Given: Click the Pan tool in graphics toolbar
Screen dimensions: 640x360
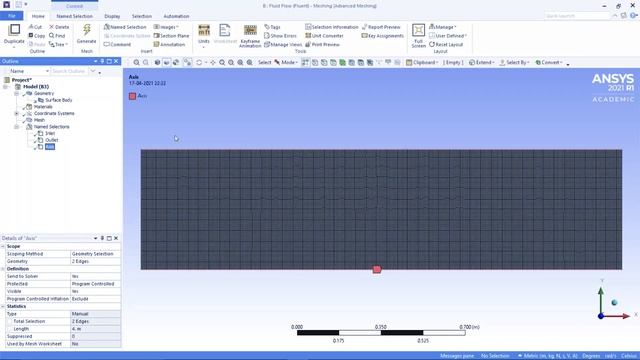Looking at the screenshot, I should click(x=213, y=62).
